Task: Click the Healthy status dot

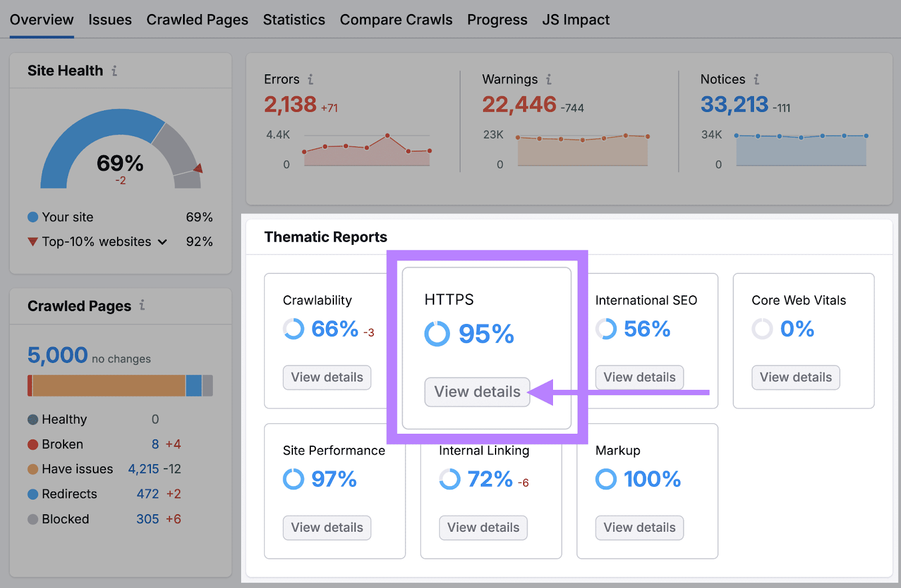Action: (x=33, y=420)
